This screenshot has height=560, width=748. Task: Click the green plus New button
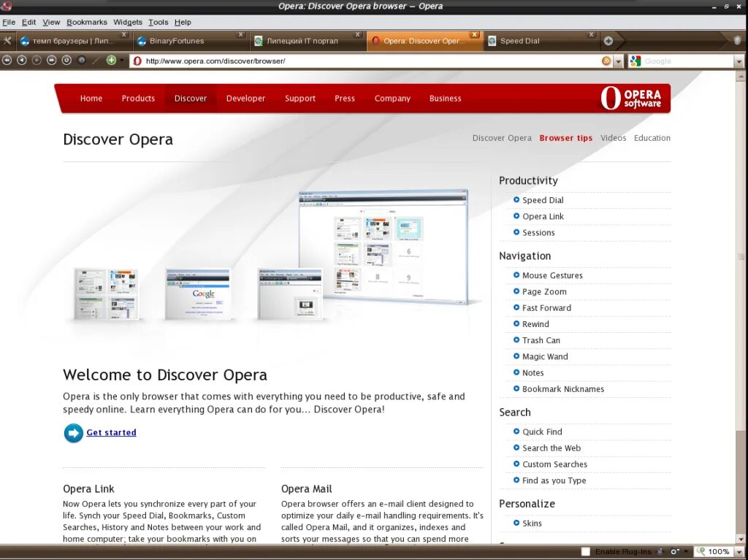coord(111,60)
